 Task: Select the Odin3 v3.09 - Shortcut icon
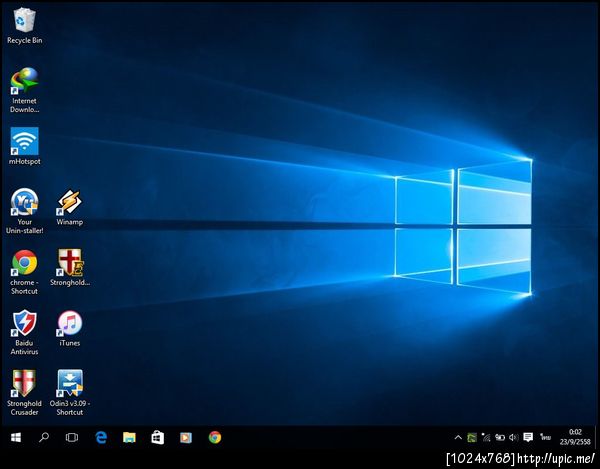(70, 393)
